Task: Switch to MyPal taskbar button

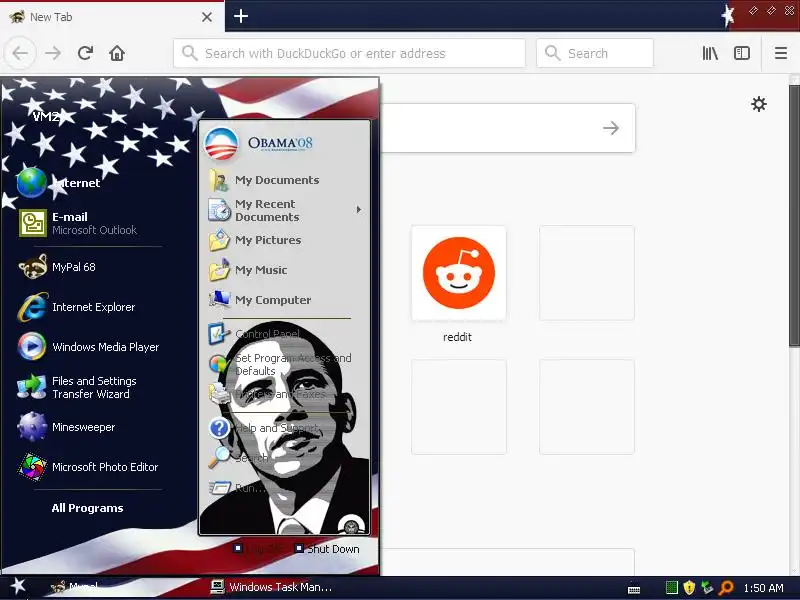Action: [77, 587]
